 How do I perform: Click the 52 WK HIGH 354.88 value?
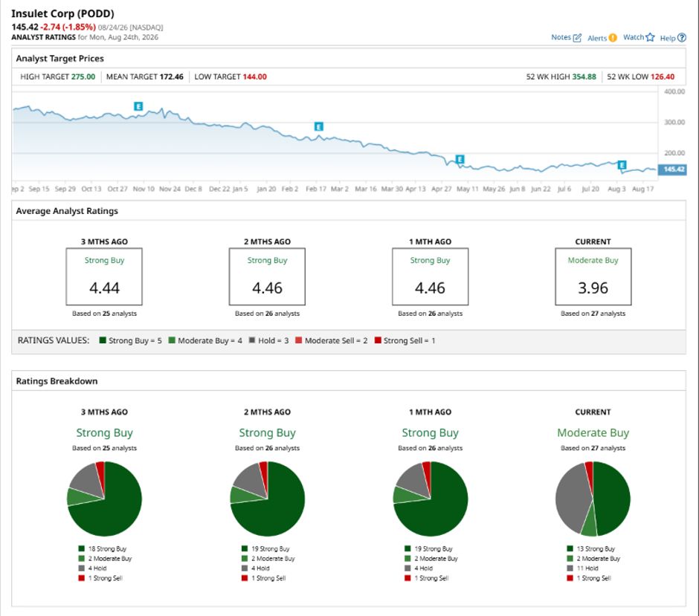584,77
